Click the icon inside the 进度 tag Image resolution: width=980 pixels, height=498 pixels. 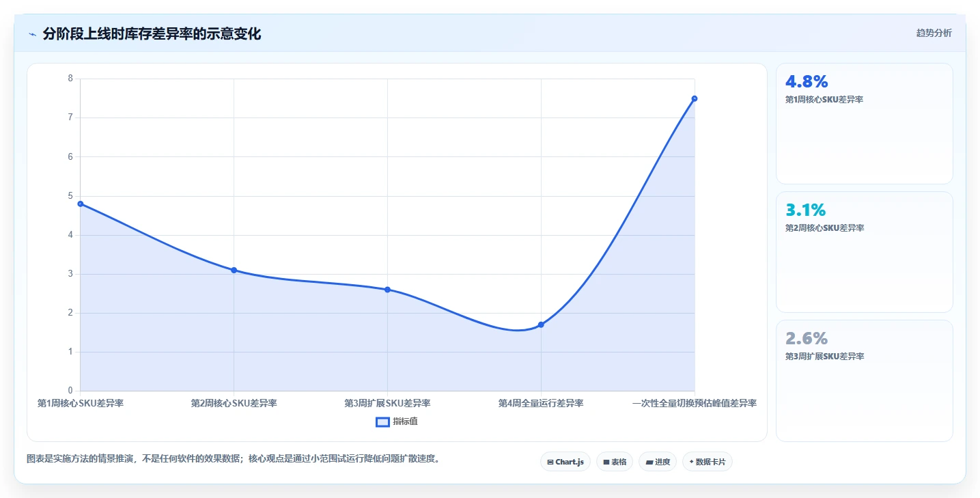(x=649, y=462)
